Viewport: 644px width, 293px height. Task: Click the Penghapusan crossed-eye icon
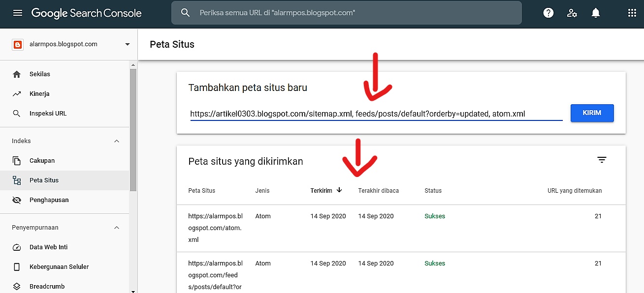pos(17,200)
